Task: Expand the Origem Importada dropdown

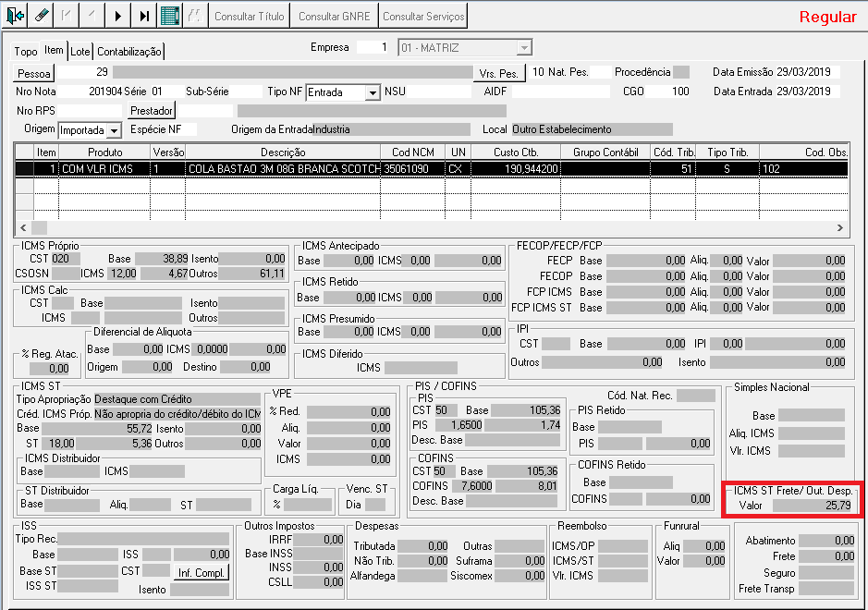Action: pos(114,130)
